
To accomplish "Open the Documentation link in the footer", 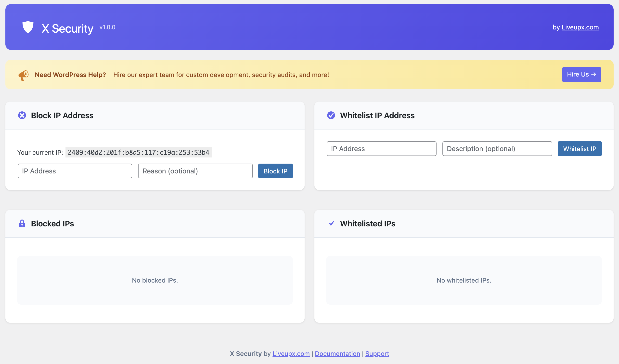I will tap(337, 354).
